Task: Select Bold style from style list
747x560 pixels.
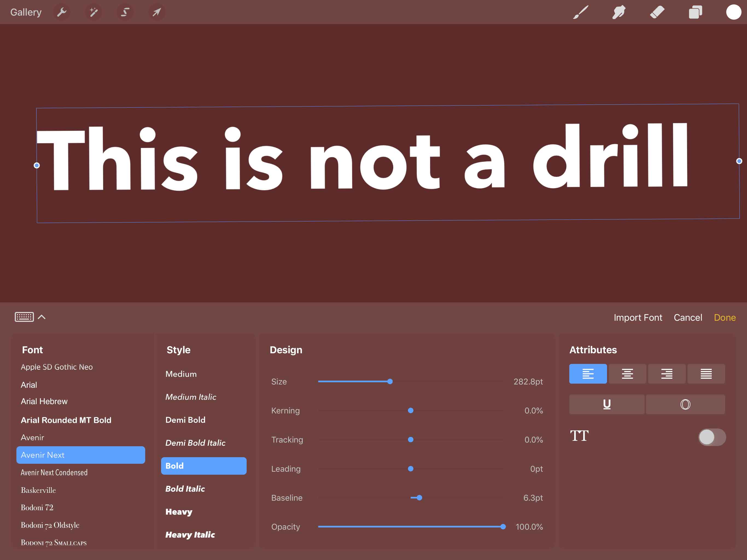Action: 203,465
